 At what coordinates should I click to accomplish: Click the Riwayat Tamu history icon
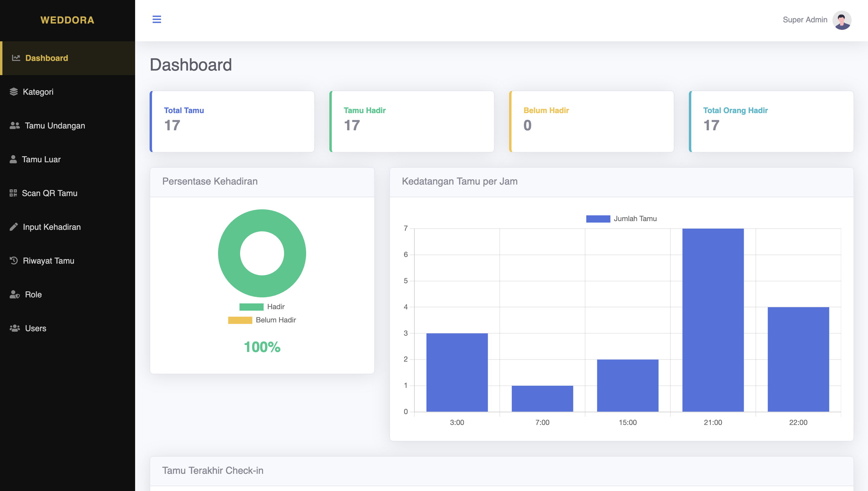(14, 260)
